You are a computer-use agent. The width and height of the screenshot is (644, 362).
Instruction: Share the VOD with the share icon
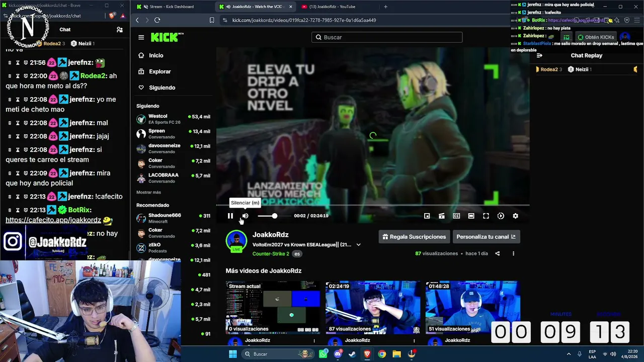[x=498, y=254]
